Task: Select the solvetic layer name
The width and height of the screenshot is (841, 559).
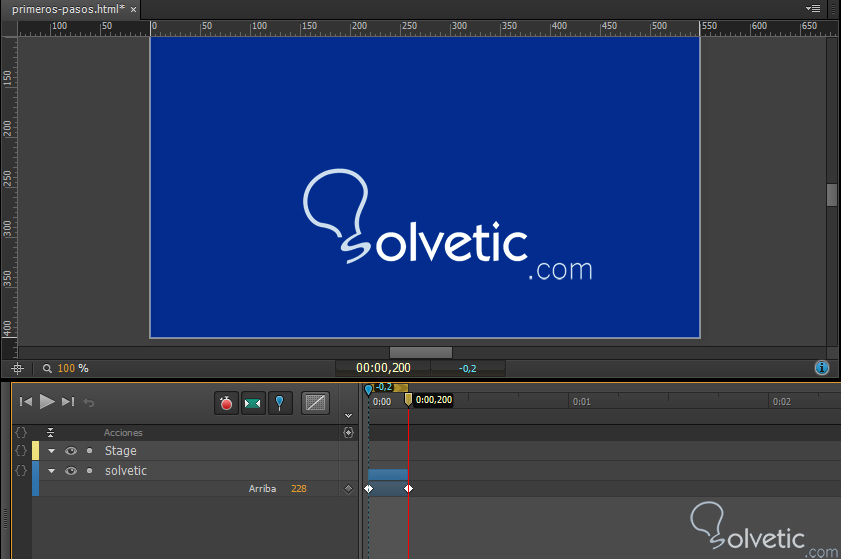Action: point(126,470)
